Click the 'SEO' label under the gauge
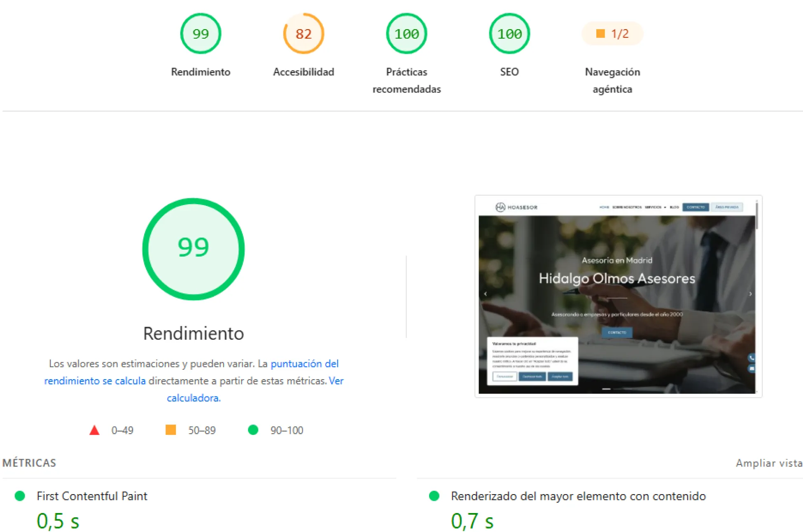The height and width of the screenshot is (532, 803). point(509,72)
